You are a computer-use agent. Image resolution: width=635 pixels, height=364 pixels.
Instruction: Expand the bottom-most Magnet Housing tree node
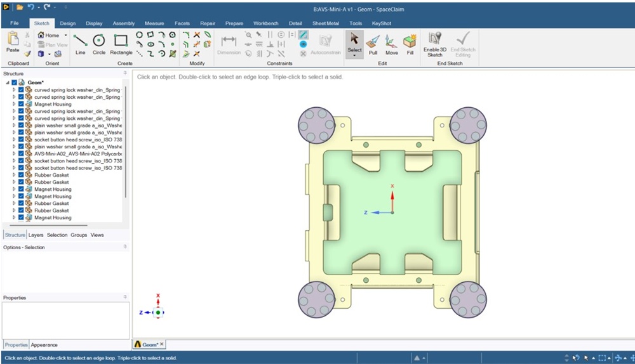pyautogui.click(x=14, y=218)
